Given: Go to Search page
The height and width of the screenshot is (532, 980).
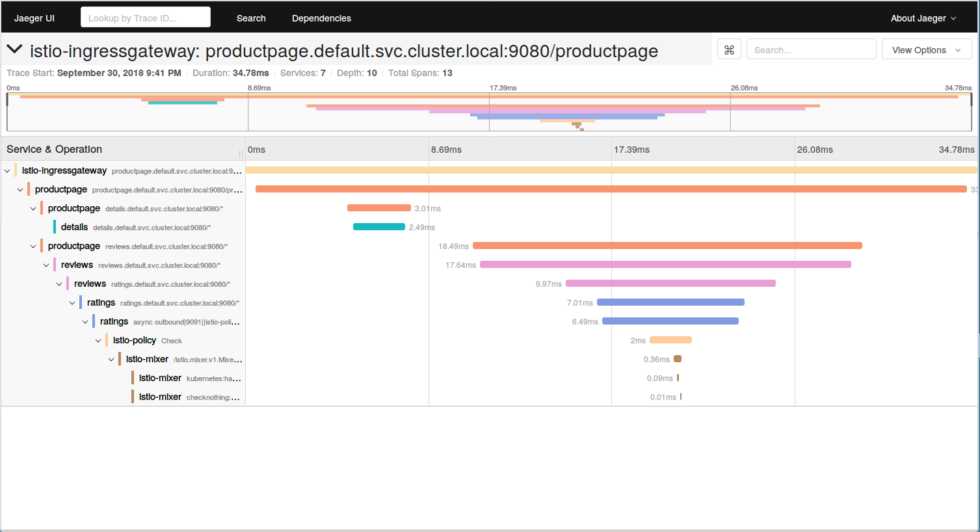Looking at the screenshot, I should coord(251,18).
